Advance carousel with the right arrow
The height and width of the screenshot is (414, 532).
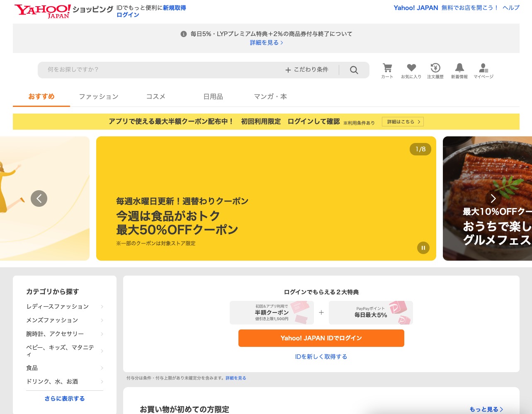493,199
